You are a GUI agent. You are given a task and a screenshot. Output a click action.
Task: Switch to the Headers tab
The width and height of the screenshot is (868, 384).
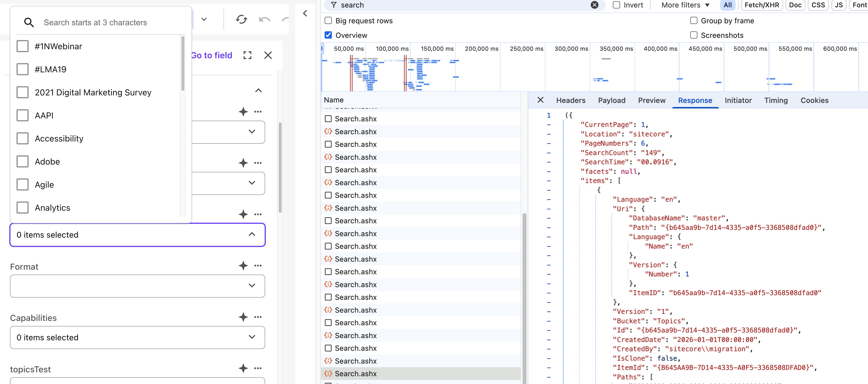tap(571, 100)
